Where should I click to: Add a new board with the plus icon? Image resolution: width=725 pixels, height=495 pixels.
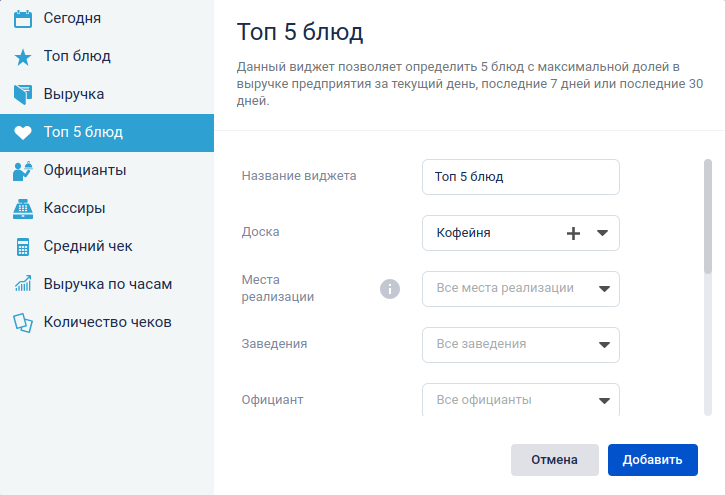pyautogui.click(x=573, y=233)
